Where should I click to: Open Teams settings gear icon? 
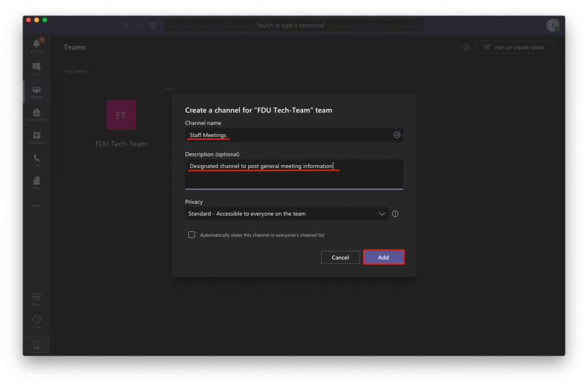pos(466,47)
